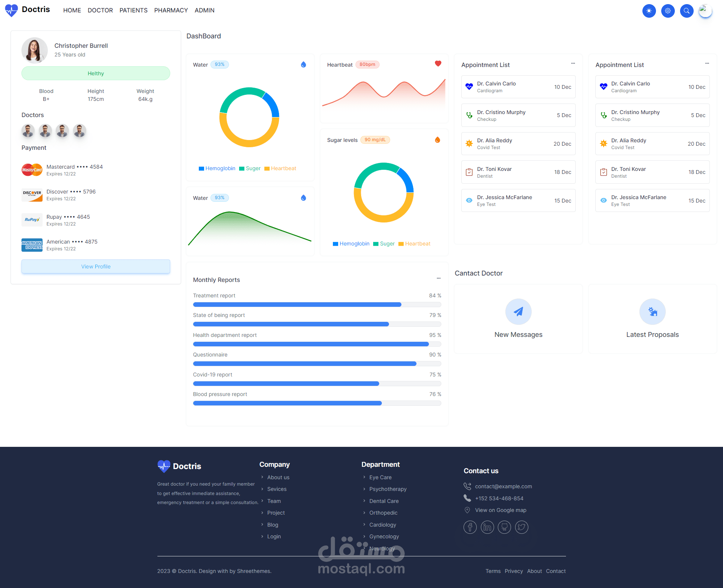Click LinkedIn icon in footer
The width and height of the screenshot is (723, 588).
(487, 527)
